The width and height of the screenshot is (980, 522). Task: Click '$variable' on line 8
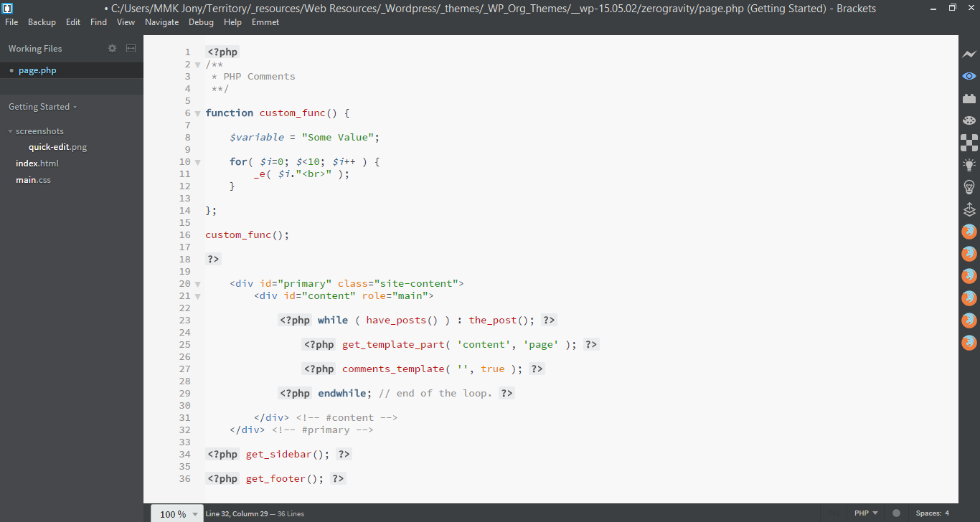click(x=257, y=137)
